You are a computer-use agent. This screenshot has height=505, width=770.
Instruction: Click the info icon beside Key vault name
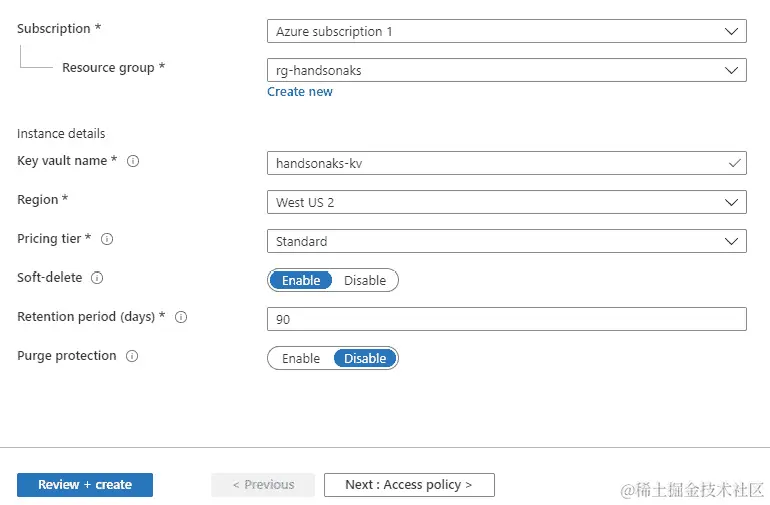(x=133, y=161)
